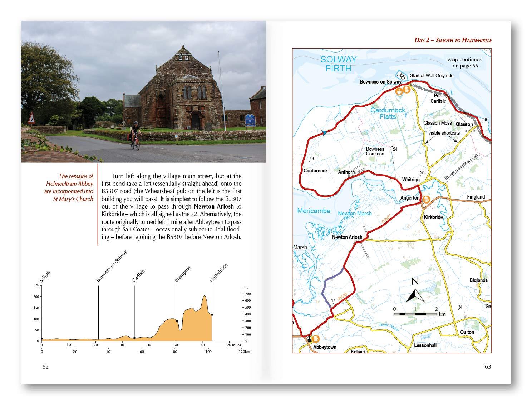Click the Newton Arlosh place name
The image size is (532, 405).
point(347,237)
